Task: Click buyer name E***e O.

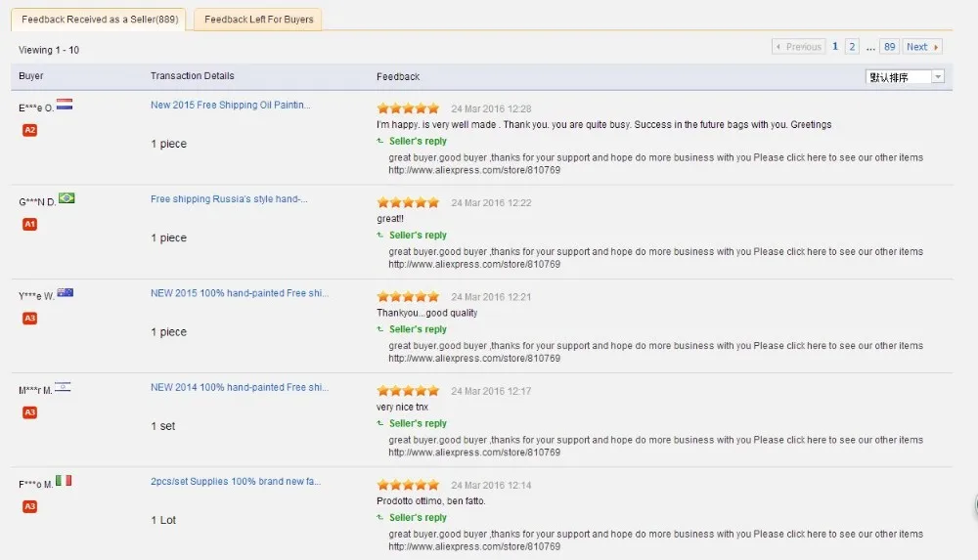Action: [36, 108]
